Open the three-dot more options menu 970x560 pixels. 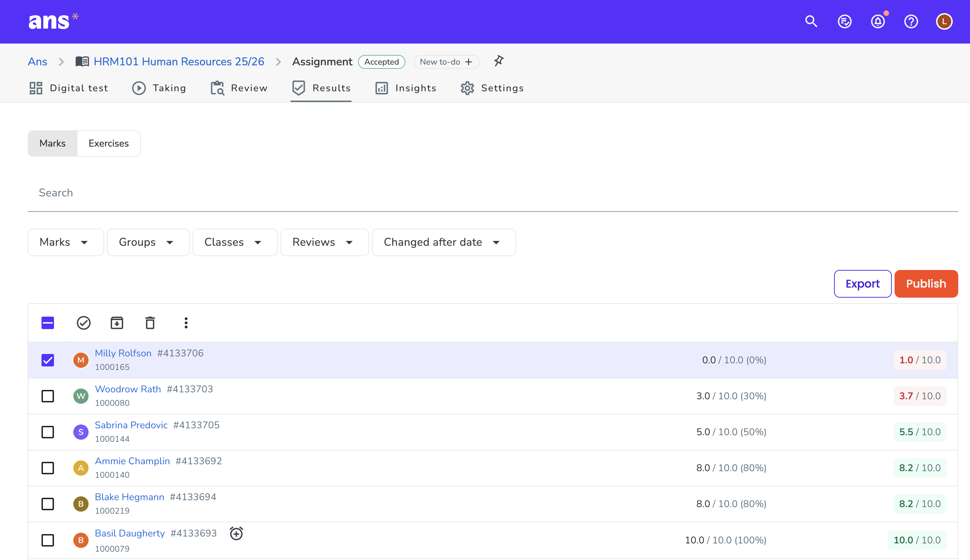coord(186,323)
